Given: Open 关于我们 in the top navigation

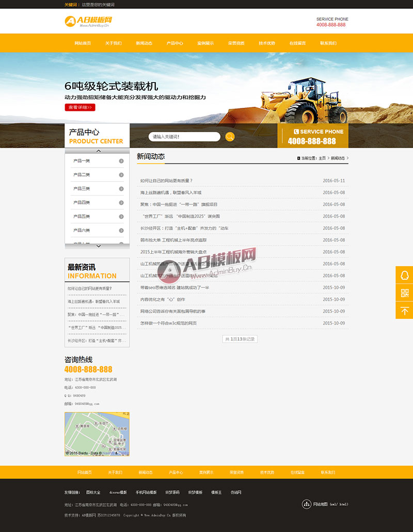Looking at the screenshot, I should 114,43.
